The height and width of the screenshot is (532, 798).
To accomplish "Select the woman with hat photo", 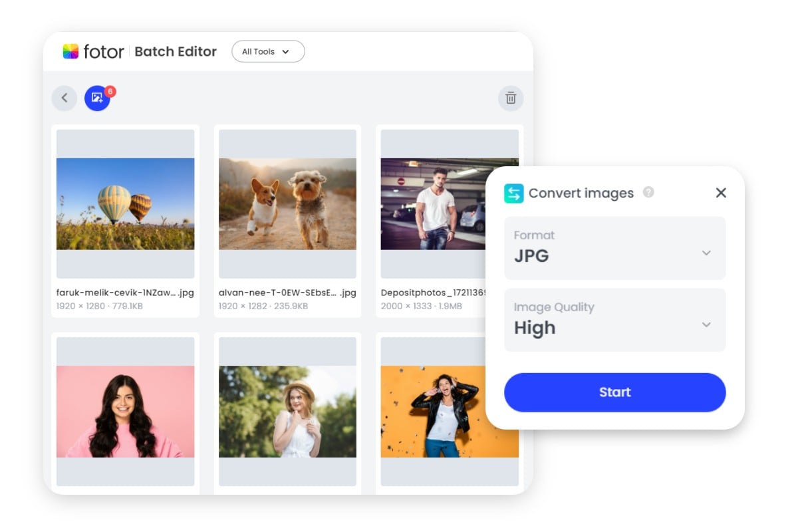I will [x=287, y=411].
